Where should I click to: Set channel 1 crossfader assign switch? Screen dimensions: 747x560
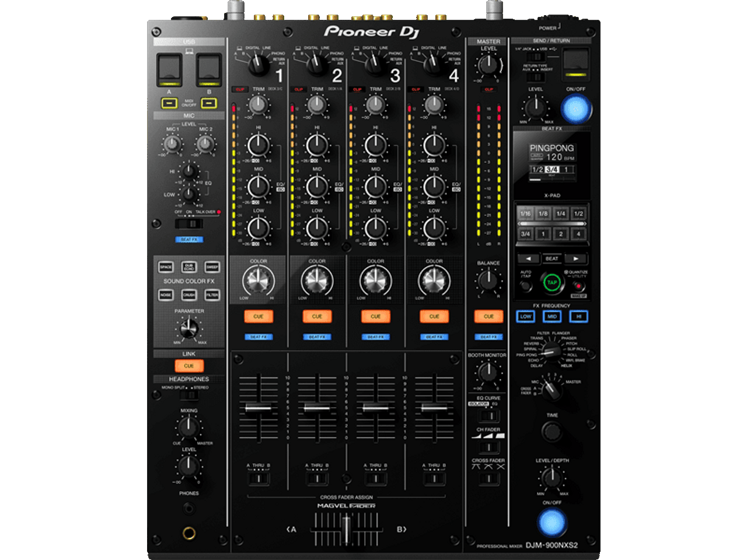(259, 479)
